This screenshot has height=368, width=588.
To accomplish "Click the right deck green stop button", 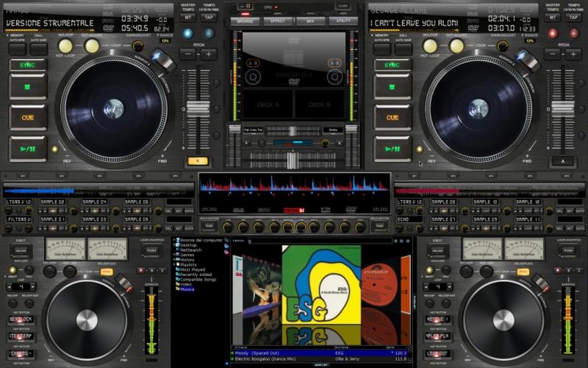I will coord(392,85).
